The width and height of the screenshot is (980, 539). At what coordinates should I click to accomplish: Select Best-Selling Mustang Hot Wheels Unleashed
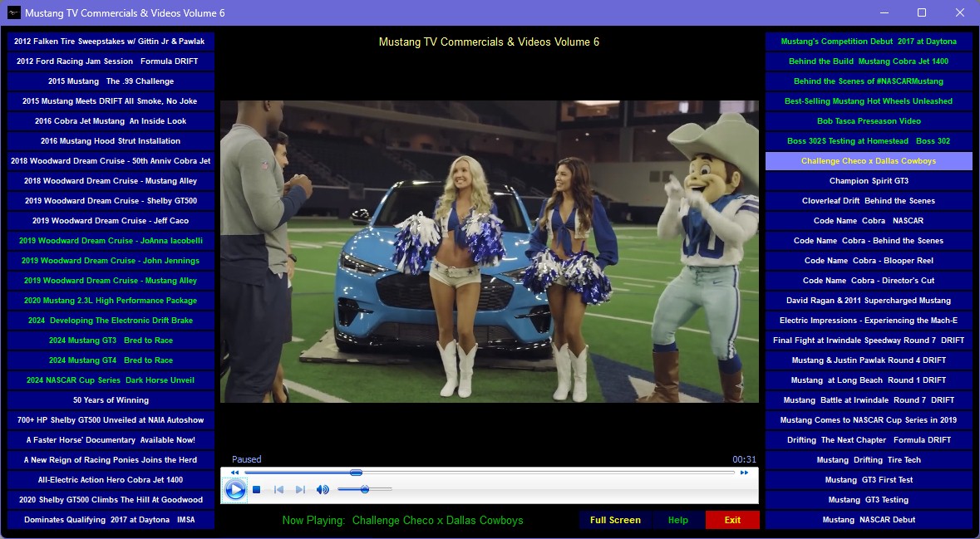click(x=869, y=101)
